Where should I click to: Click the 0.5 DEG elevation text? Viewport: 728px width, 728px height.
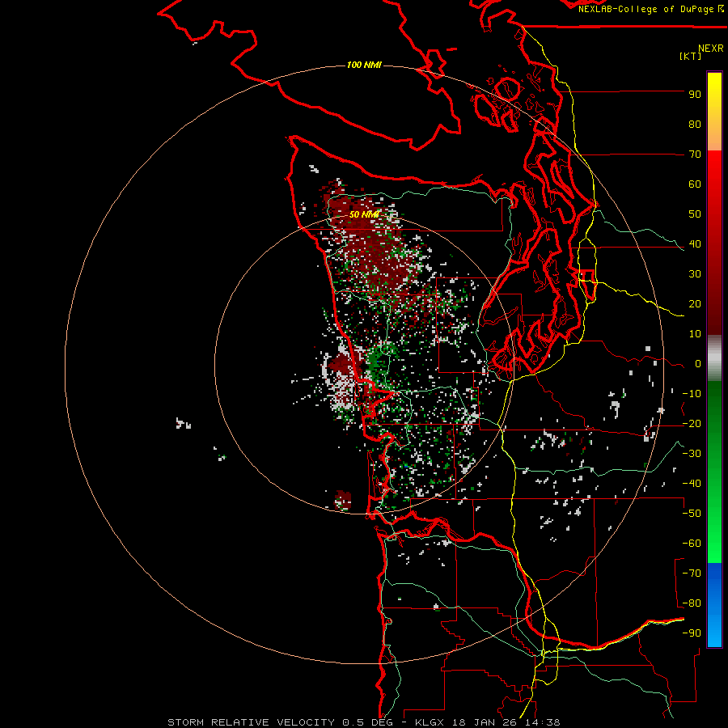point(368,722)
